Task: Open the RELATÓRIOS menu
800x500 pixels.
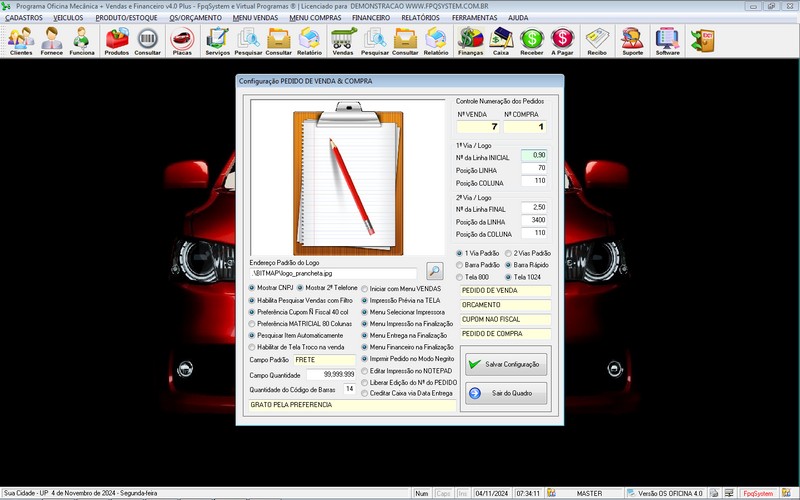Action: coord(420,18)
